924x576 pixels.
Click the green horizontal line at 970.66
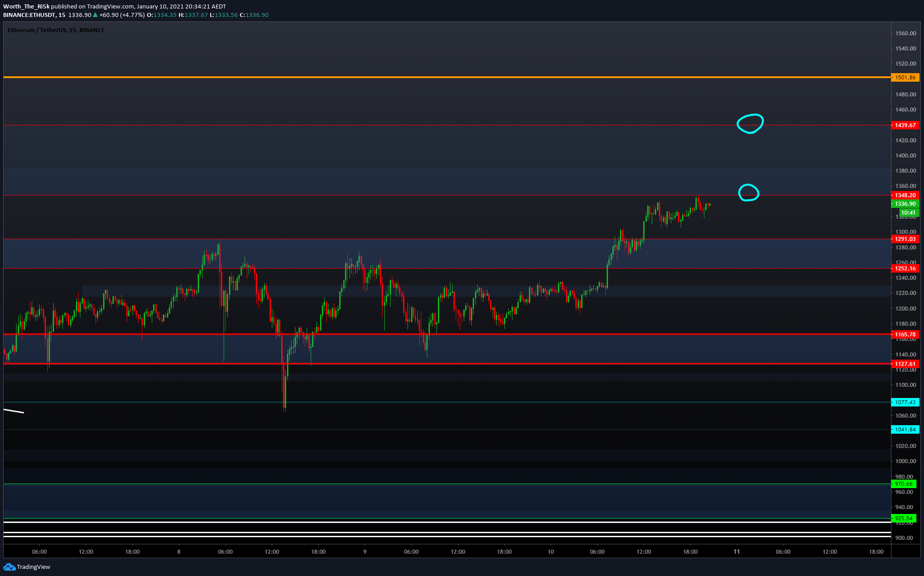coord(447,484)
